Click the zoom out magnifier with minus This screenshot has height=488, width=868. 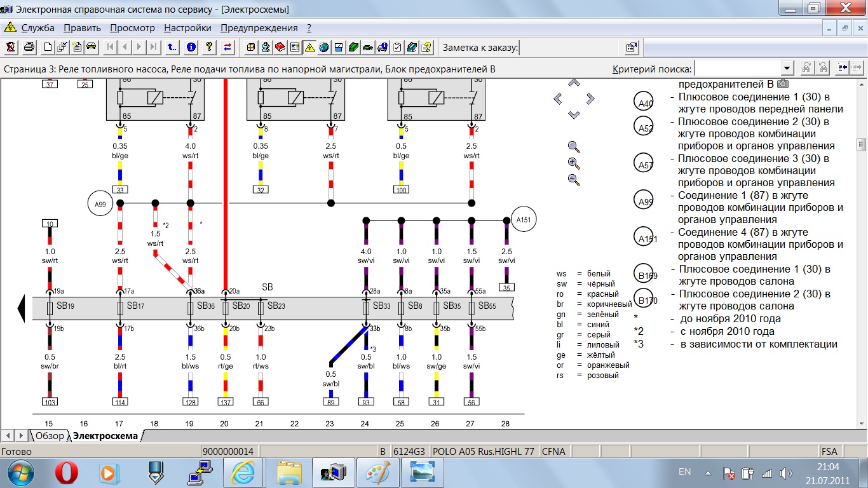pyautogui.click(x=574, y=180)
